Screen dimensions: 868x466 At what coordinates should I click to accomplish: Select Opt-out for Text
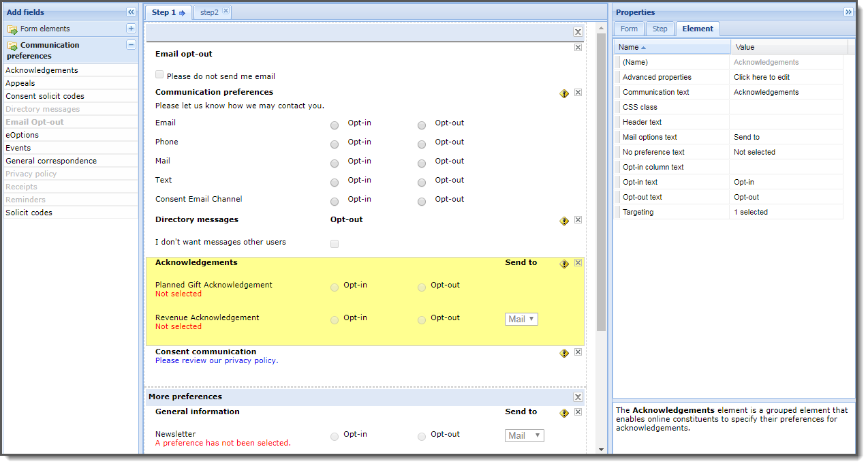pyautogui.click(x=422, y=183)
